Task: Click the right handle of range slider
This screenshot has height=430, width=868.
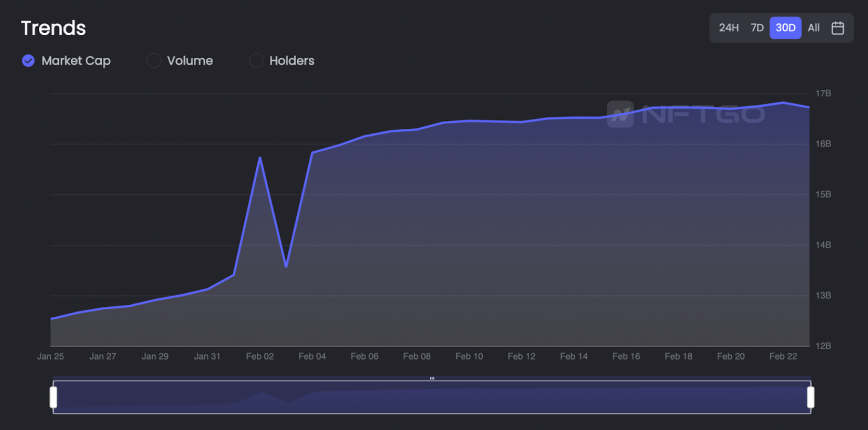Action: [x=810, y=397]
